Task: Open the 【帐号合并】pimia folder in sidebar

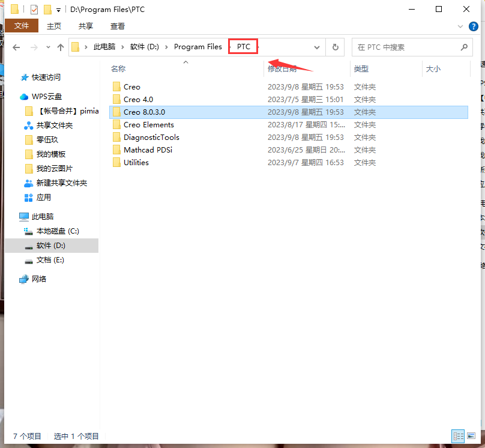Action: pos(68,110)
